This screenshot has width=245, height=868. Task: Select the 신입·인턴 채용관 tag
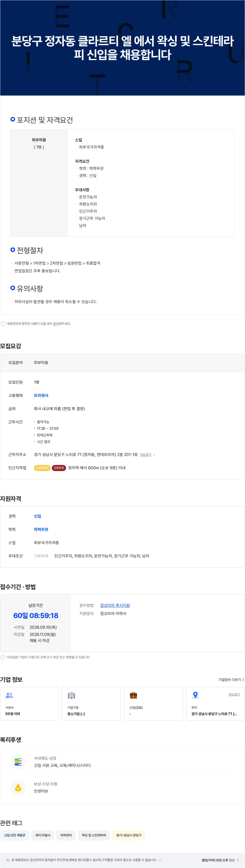[x=15, y=835]
